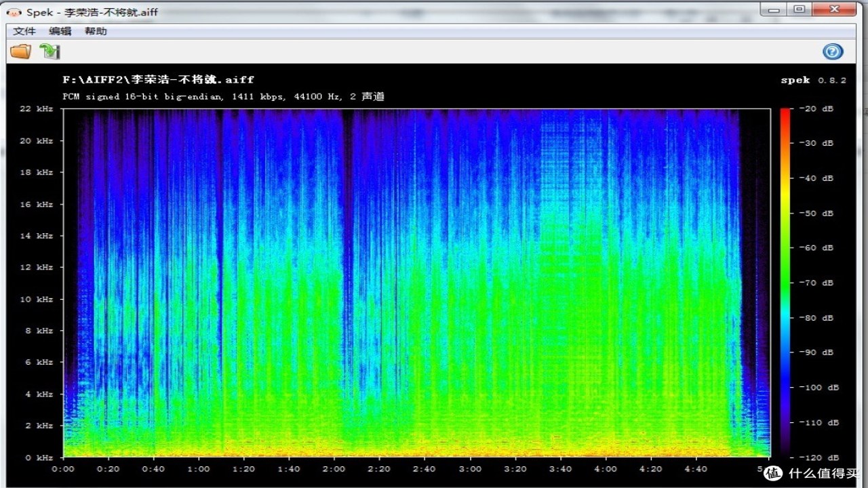
Task: Close the Spek window
Action: [833, 9]
